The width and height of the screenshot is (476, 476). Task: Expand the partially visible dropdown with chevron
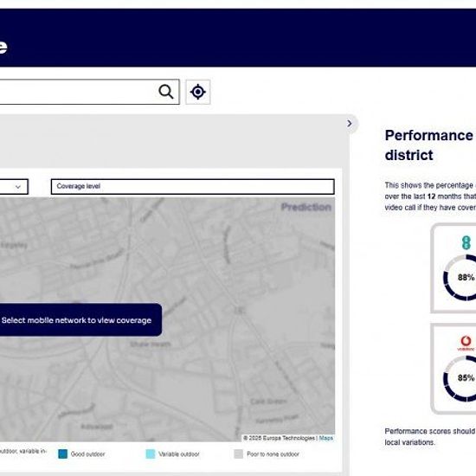pyautogui.click(x=14, y=186)
